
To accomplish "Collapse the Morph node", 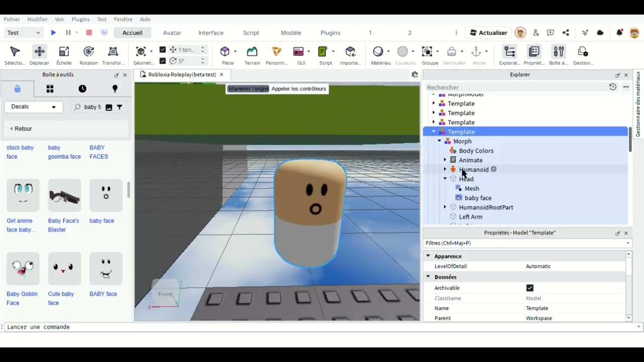I will [x=439, y=141].
